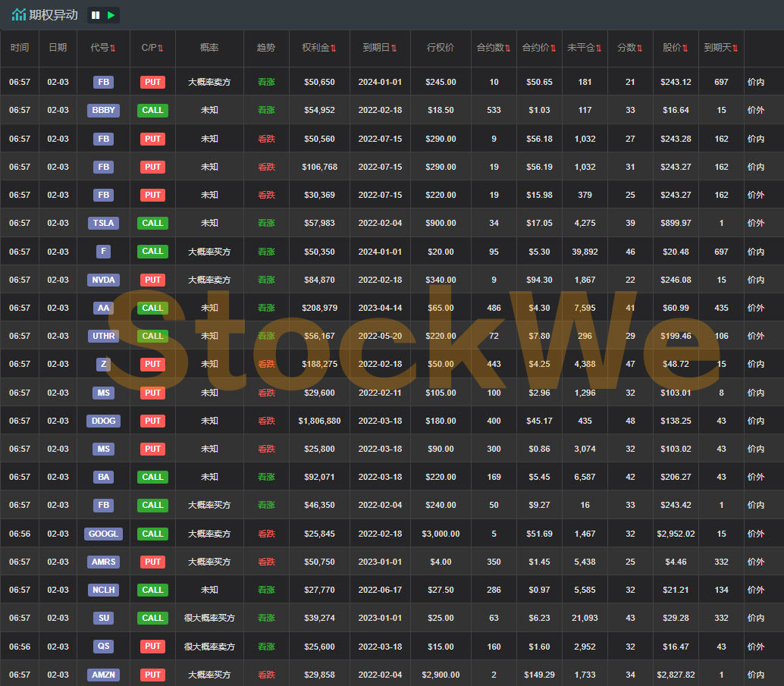The height and width of the screenshot is (686, 784).
Task: Select stock price $60.99 in AA row
Action: click(x=676, y=308)
